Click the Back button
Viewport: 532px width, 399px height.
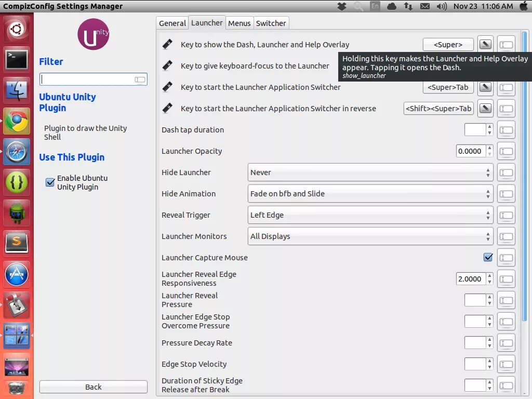point(94,387)
